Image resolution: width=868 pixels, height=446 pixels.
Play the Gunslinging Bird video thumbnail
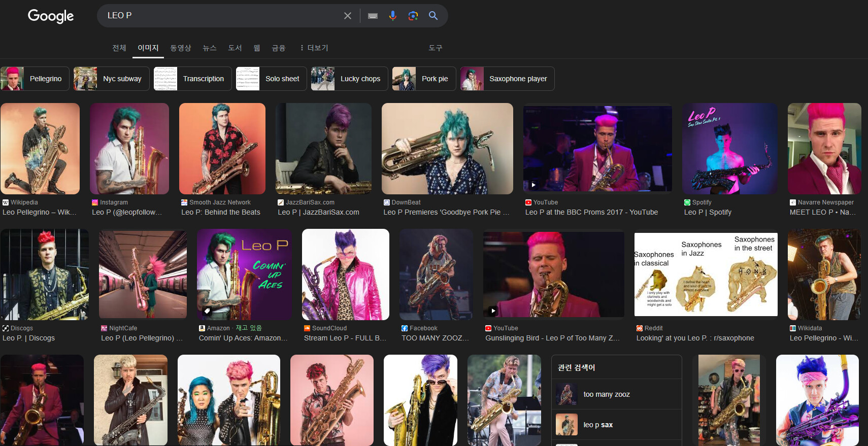(553, 274)
